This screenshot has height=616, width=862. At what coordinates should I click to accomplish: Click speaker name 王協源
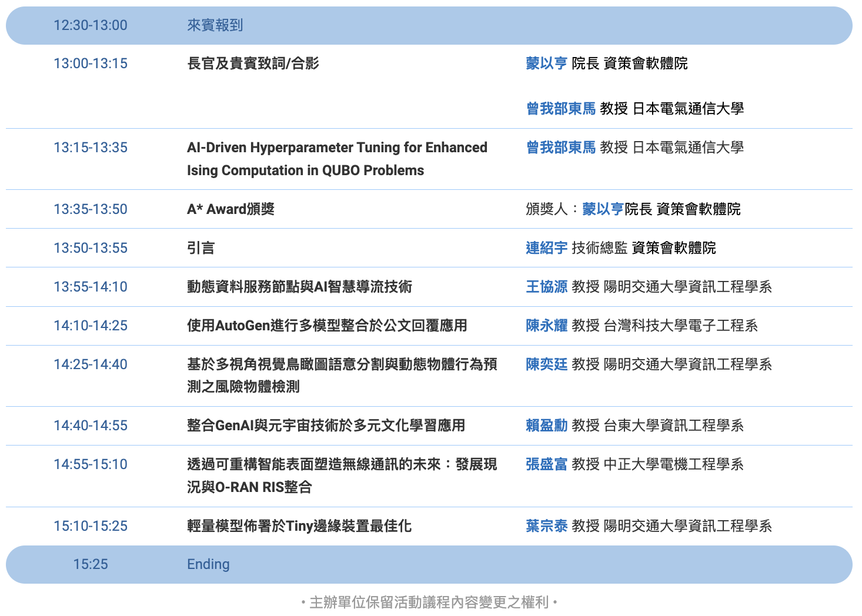pyautogui.click(x=546, y=287)
